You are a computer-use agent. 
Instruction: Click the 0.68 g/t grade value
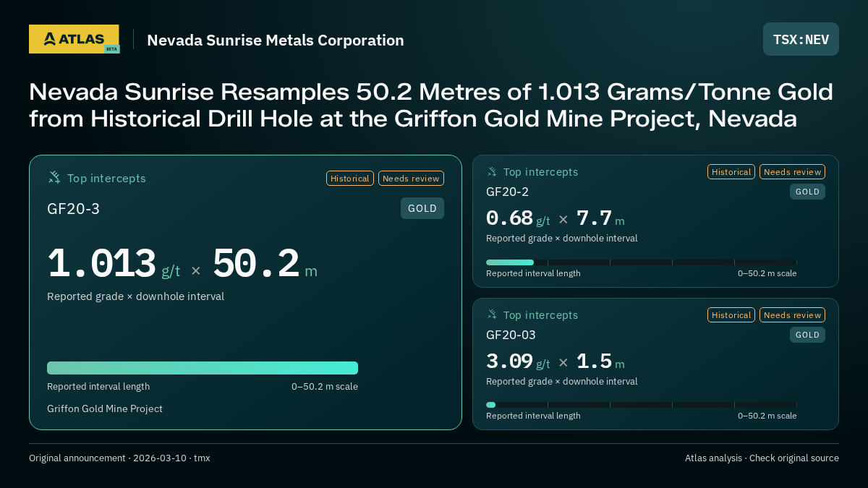click(518, 218)
